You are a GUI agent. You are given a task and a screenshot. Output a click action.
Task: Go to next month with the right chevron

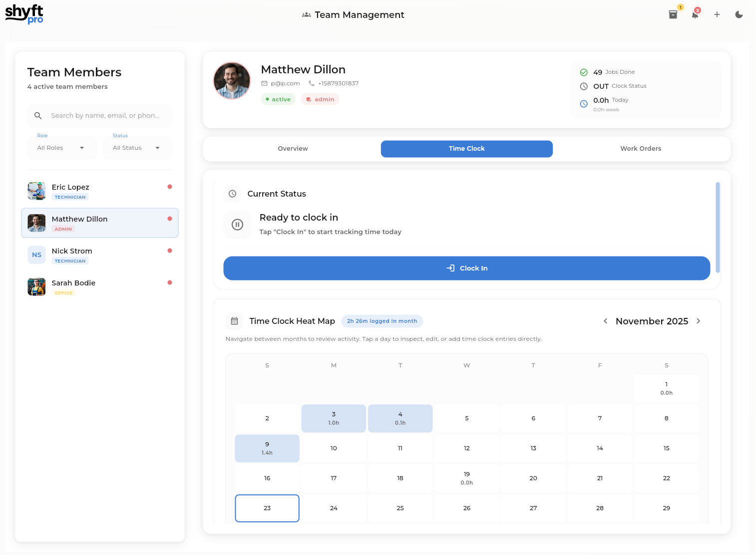point(698,321)
